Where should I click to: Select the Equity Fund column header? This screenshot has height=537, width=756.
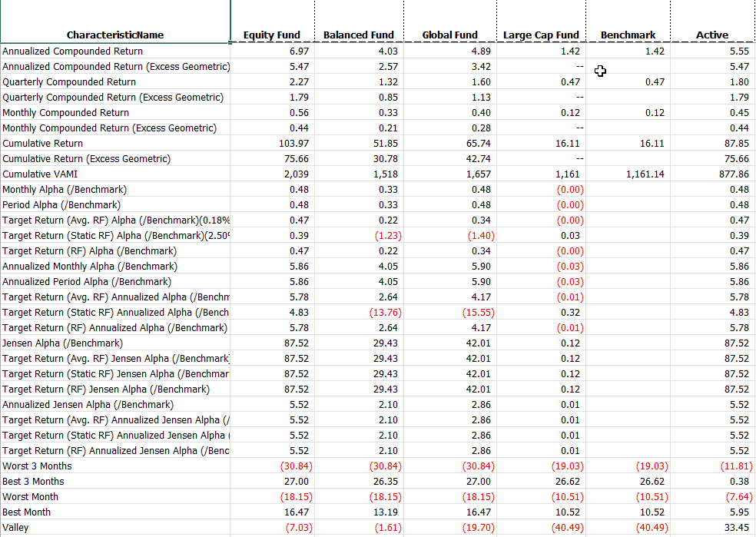pos(272,35)
